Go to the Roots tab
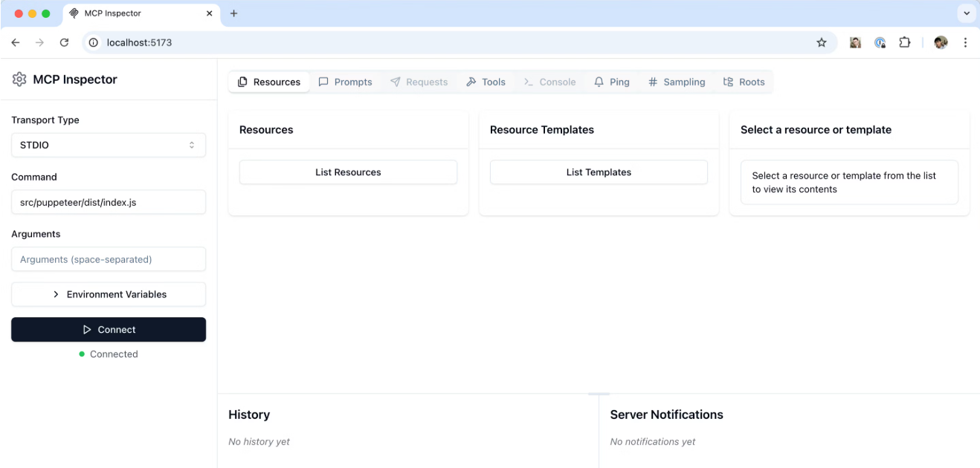The height and width of the screenshot is (468, 980). pos(744,82)
